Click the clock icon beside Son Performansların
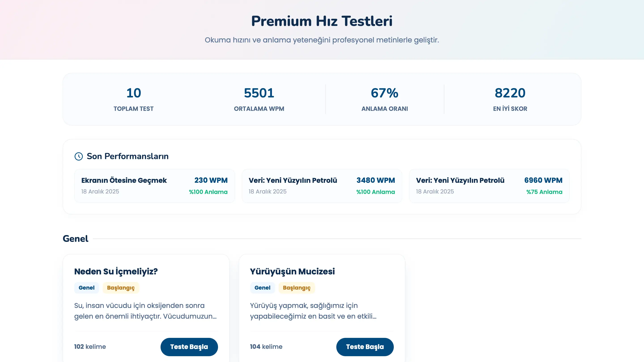This screenshot has height=362, width=644. coord(79,156)
